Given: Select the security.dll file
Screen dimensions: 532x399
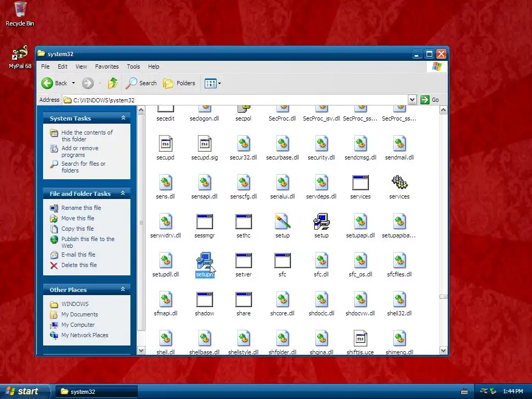Looking at the screenshot, I should point(321,148).
